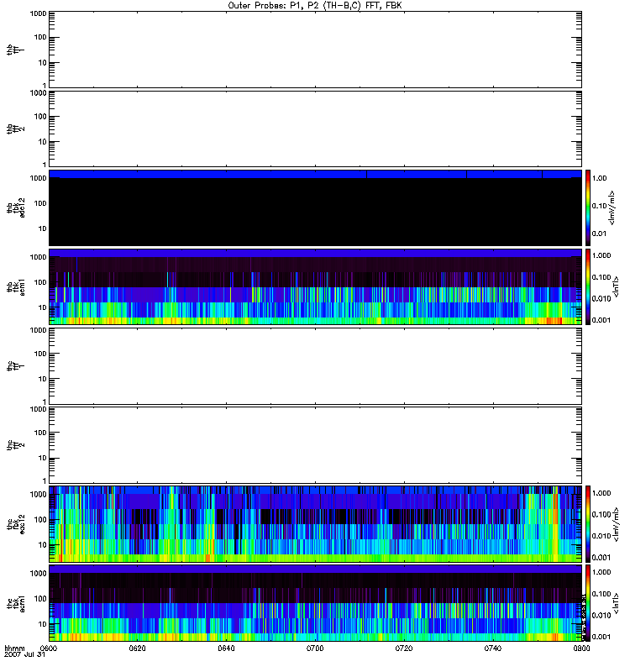Image resolution: width=630 pixels, height=672 pixels.
Task: Click the 0720 time axis label
Action: (x=404, y=648)
